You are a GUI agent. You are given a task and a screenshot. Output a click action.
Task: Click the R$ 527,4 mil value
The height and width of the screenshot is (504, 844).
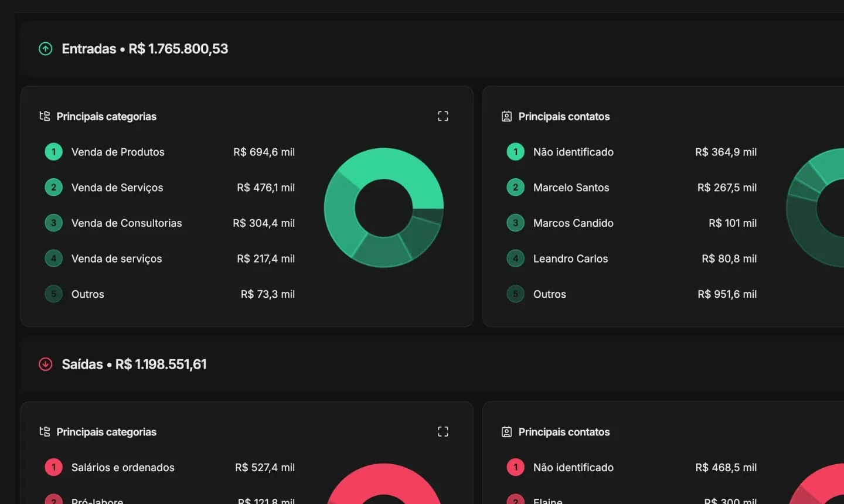265,467
